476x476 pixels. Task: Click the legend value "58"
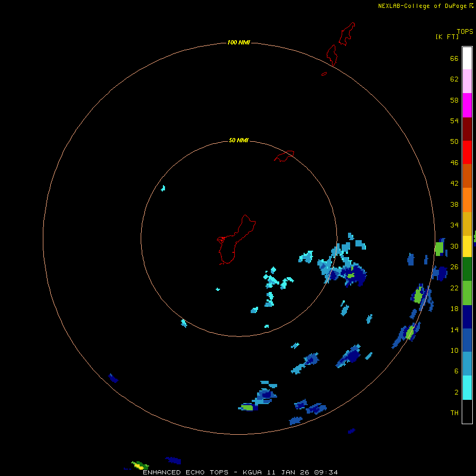[454, 100]
